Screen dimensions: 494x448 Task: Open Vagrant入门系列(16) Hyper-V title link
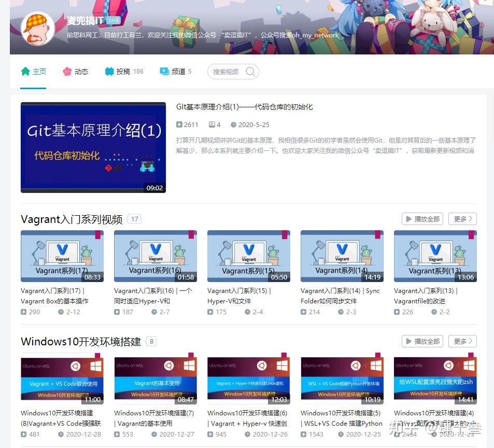(x=153, y=296)
